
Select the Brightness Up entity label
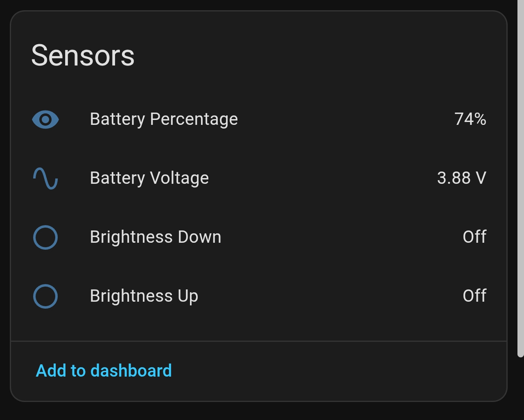click(x=144, y=296)
